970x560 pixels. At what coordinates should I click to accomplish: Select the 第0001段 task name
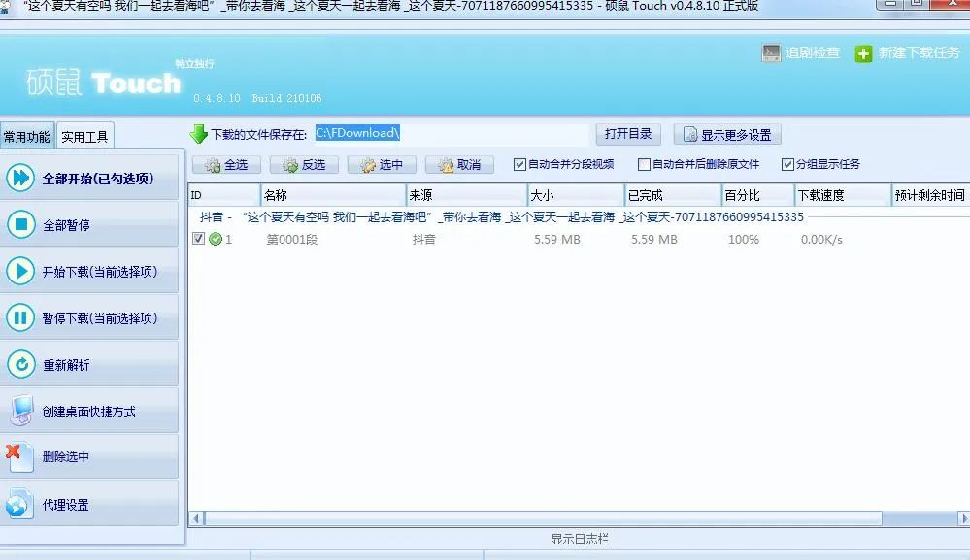(292, 239)
